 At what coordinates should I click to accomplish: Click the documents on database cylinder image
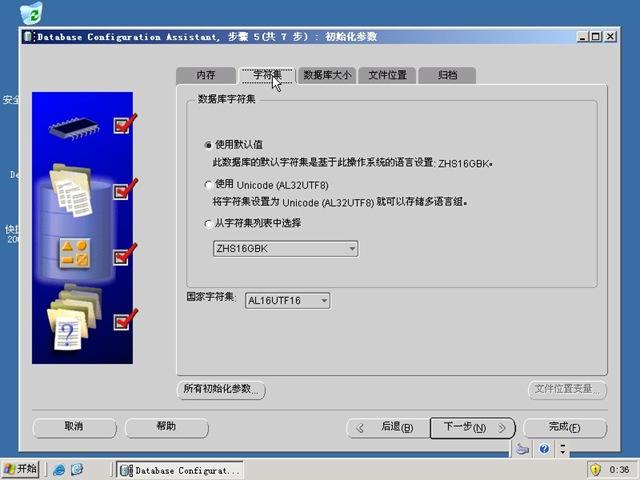coord(71,190)
